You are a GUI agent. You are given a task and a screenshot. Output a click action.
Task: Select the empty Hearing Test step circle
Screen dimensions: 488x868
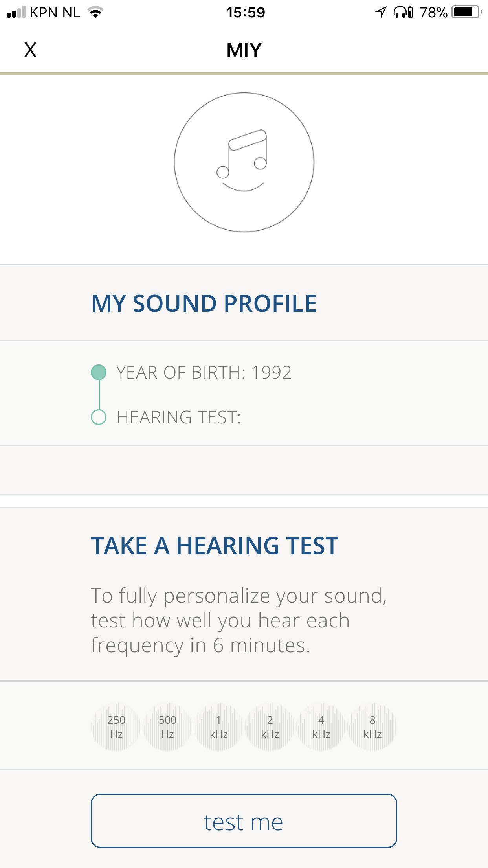99,417
